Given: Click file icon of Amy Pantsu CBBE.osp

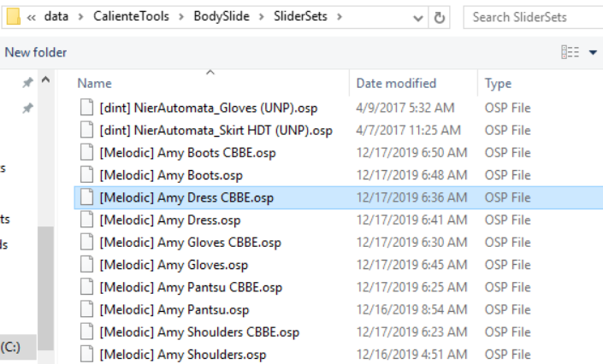Looking at the screenshot, I should pyautogui.click(x=86, y=287).
